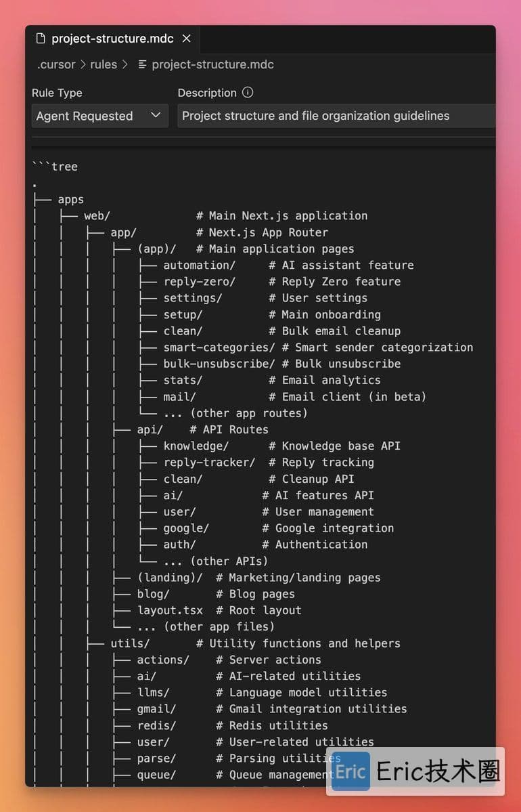Click into the Description input field
Screen dimensions: 521x812
point(336,116)
